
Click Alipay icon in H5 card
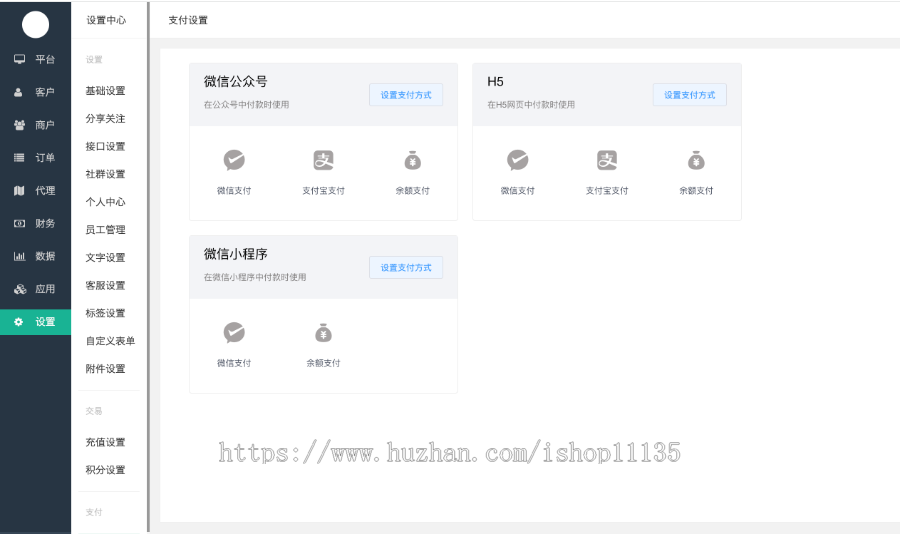pos(607,160)
